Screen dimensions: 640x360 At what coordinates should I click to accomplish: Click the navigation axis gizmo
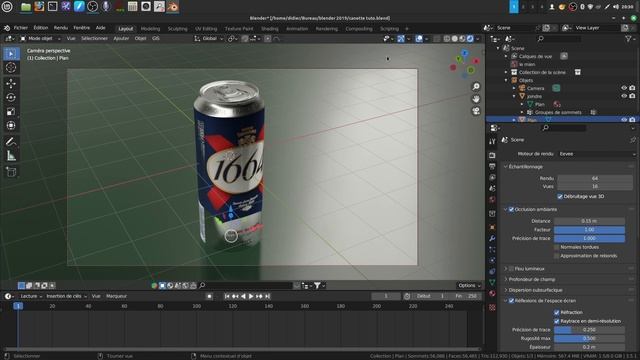click(464, 64)
